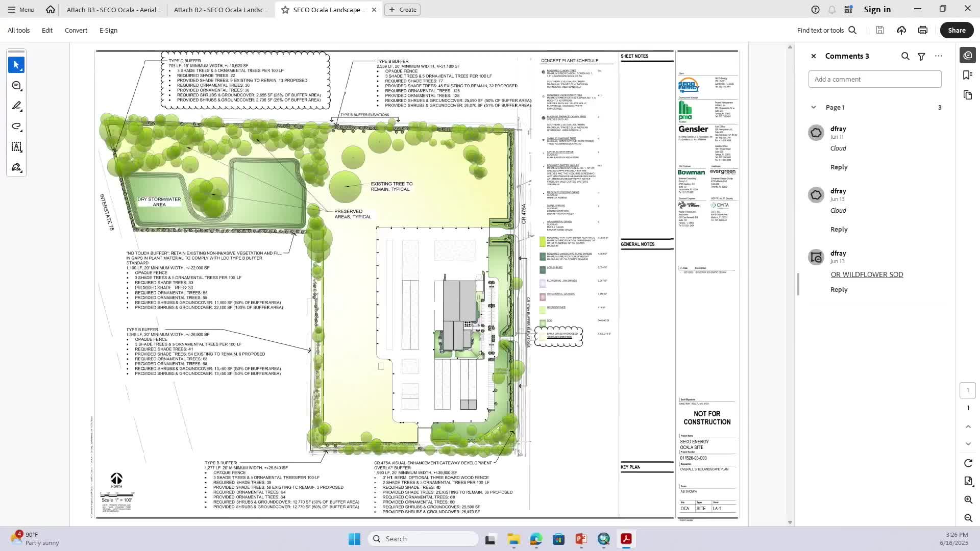Select the text box tool
Screen dimensions: 980x551
pos(16,147)
